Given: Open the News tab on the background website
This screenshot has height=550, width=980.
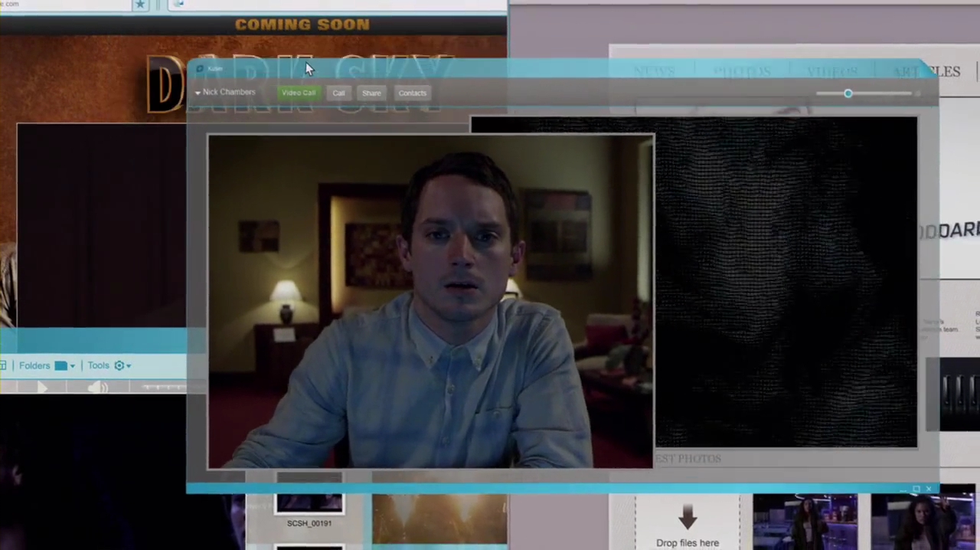Looking at the screenshot, I should pos(655,71).
